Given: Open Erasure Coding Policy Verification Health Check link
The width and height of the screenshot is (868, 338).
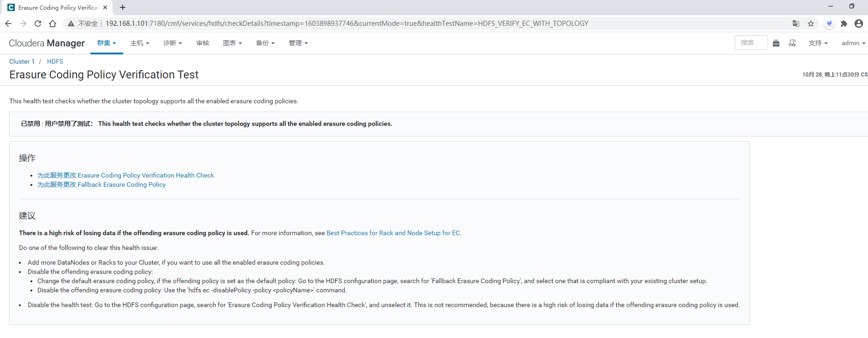Looking at the screenshot, I should (125, 175).
